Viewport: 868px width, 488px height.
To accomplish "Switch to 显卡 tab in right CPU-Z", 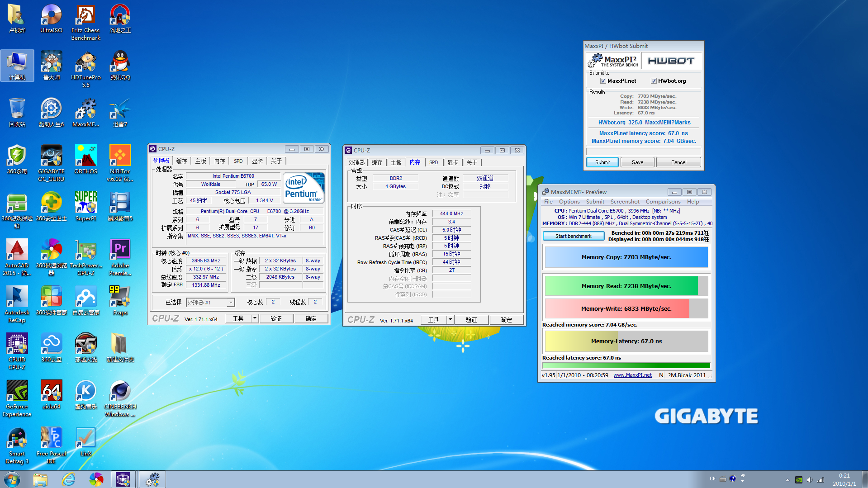I will tap(453, 162).
